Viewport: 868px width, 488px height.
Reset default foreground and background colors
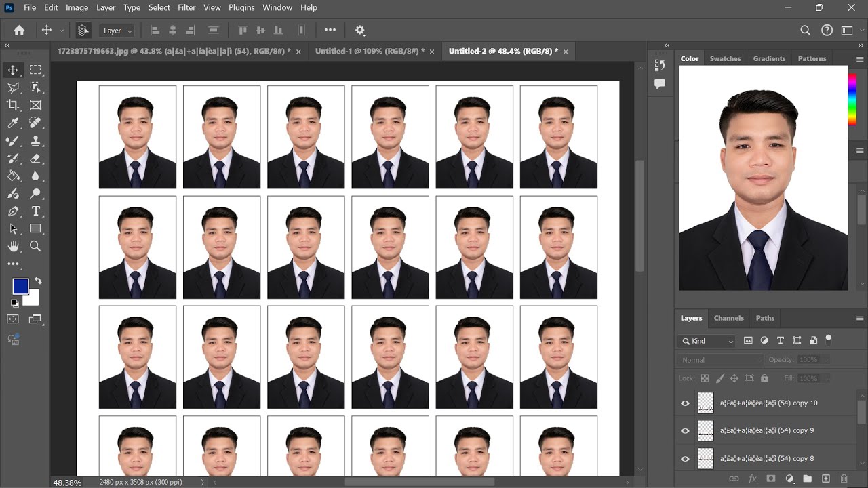point(14,303)
